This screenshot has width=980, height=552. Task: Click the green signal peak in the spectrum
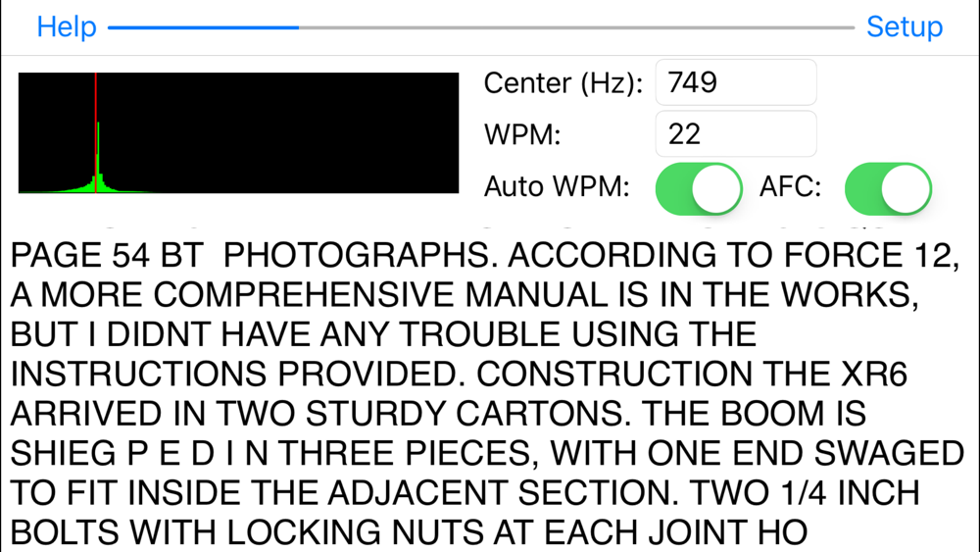coord(99,156)
